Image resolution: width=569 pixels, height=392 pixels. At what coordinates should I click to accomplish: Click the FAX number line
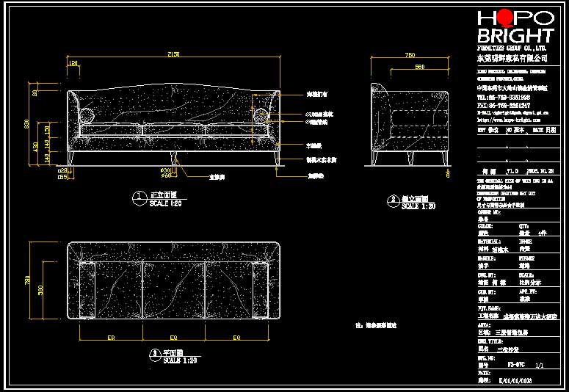pos(504,105)
